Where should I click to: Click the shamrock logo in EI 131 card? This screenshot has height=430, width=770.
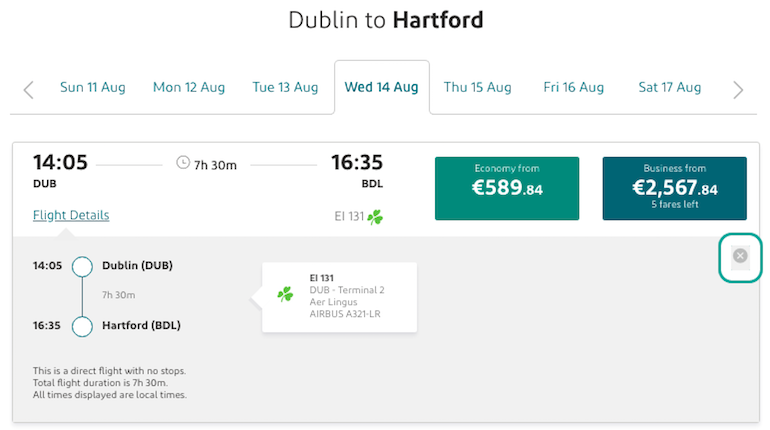(285, 295)
